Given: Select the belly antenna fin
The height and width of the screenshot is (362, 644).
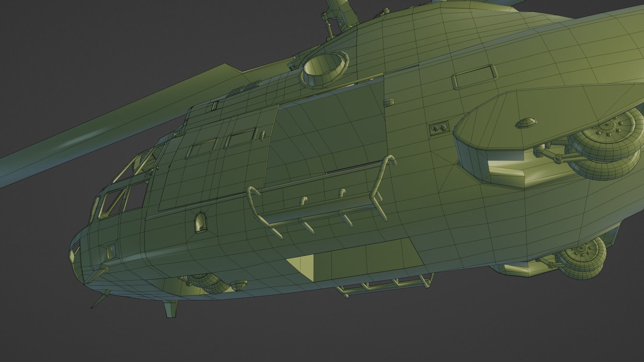Looking at the screenshot, I should 170,309.
